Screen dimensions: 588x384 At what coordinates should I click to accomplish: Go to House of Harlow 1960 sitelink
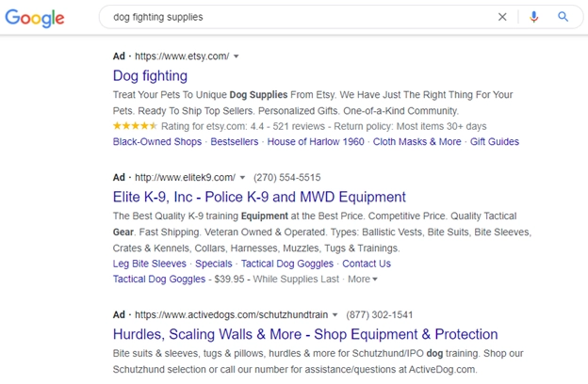315,142
